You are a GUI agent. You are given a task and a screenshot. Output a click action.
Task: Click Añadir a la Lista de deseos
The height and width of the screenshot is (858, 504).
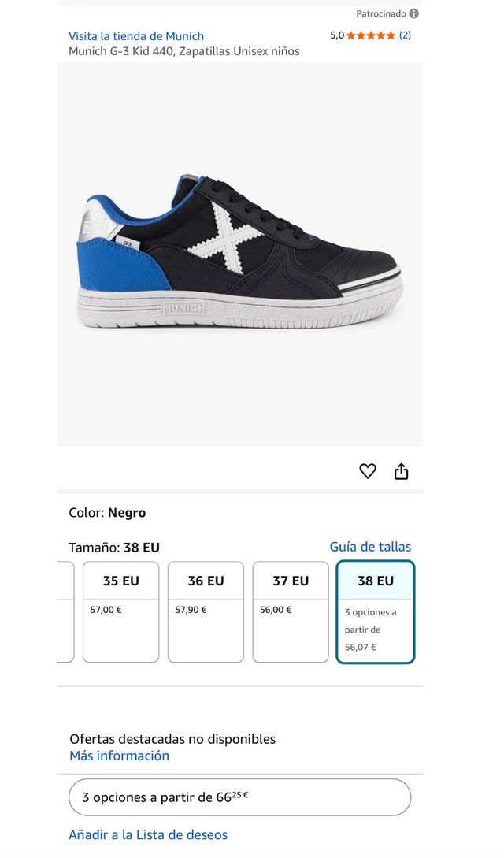(148, 834)
